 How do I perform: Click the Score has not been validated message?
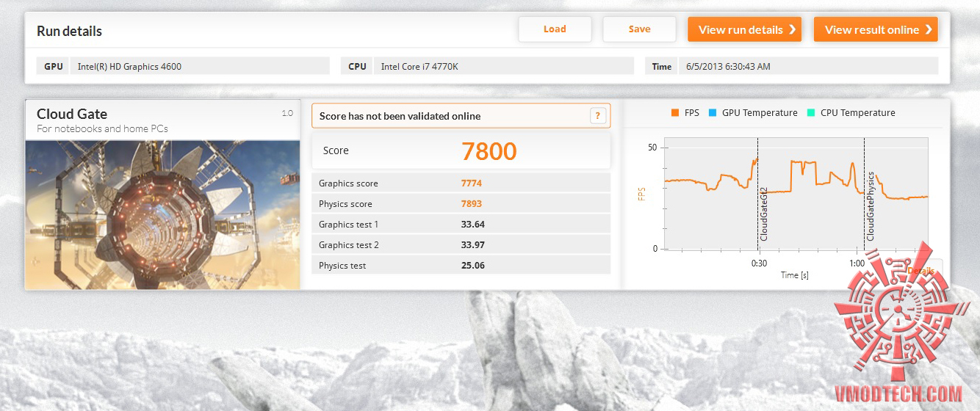coord(400,116)
